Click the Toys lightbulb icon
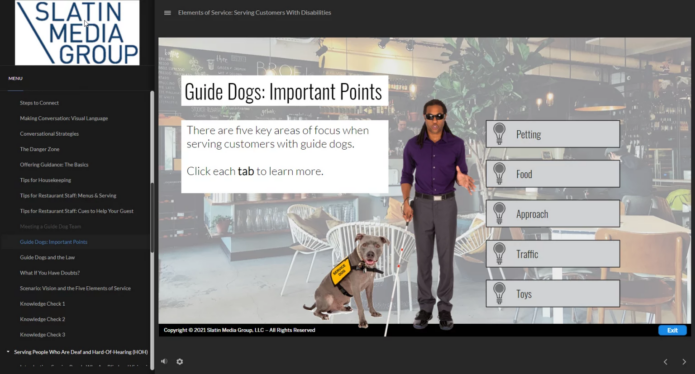 500,293
